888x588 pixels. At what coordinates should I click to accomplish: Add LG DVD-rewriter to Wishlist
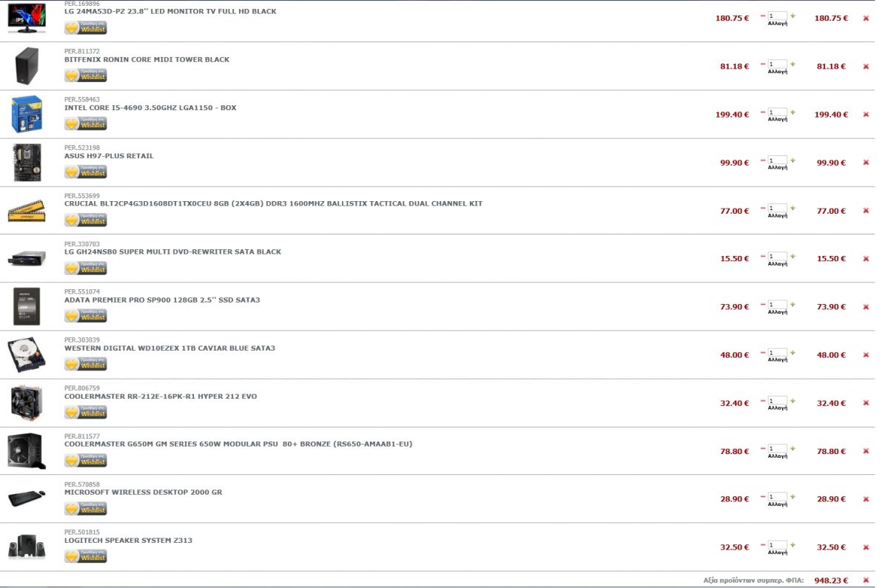(86, 268)
